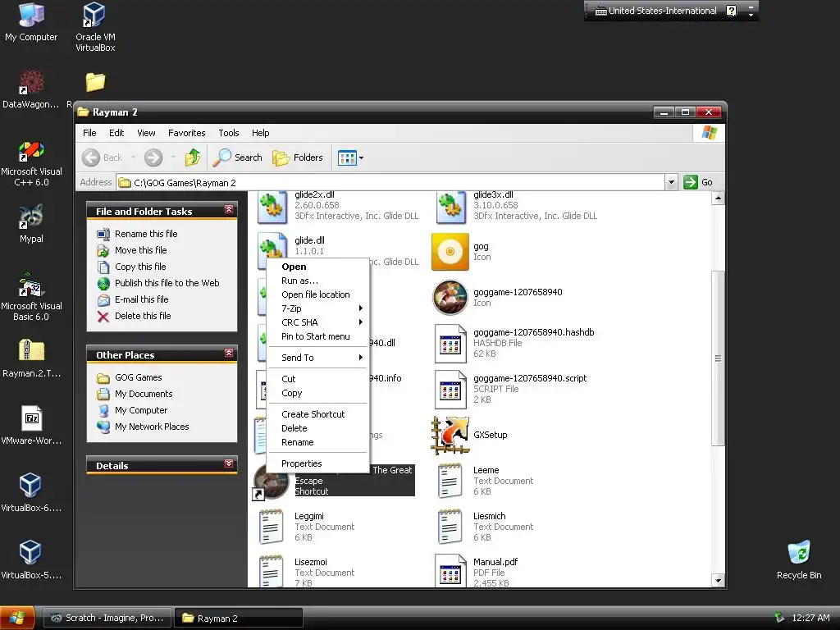Select the Liesmich text document

[485, 527]
